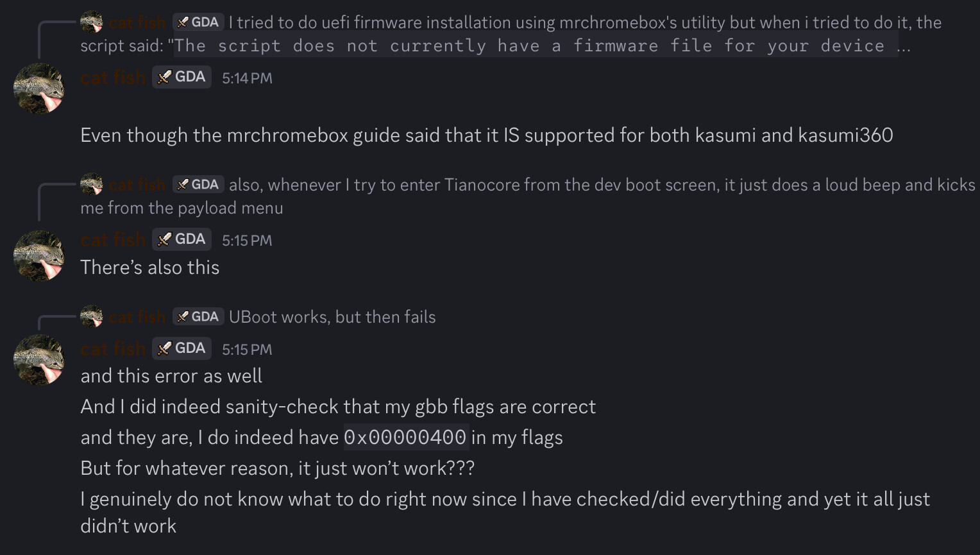
Task: Click the large avatar beside the 5:14 PM message
Action: [39, 89]
